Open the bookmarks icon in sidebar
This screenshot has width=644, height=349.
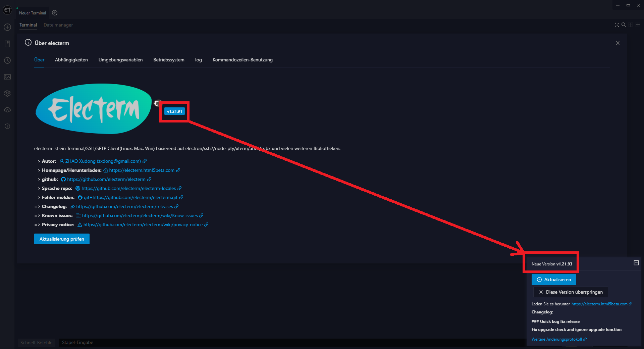(7, 44)
